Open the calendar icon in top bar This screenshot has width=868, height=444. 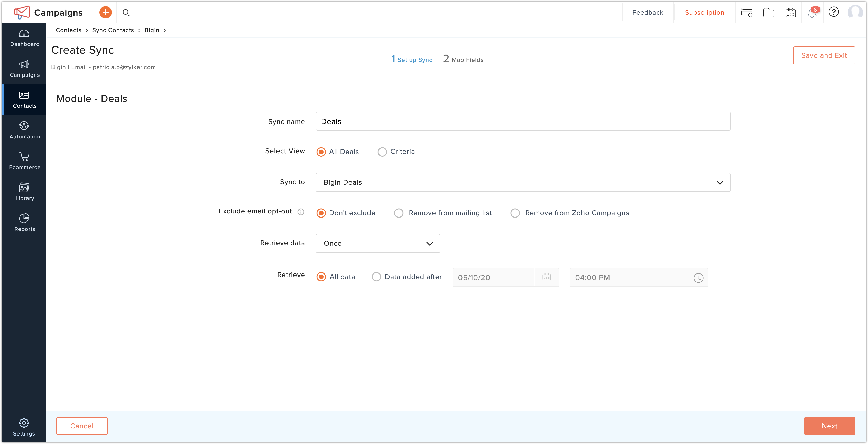pos(790,13)
